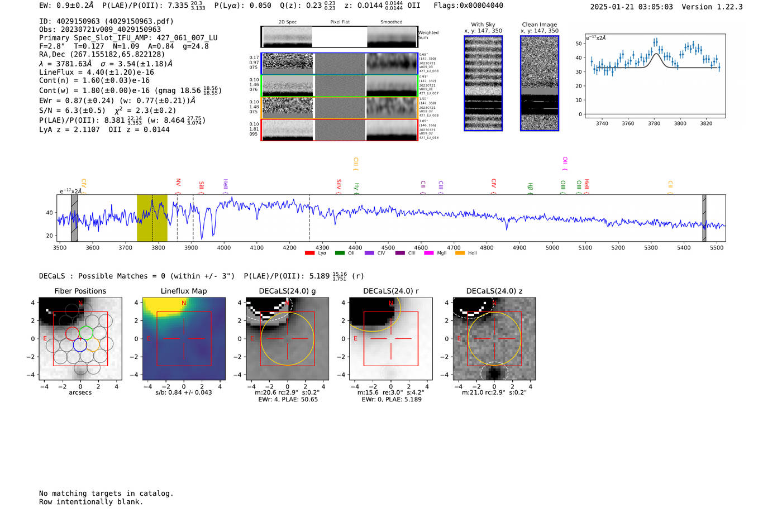The width and height of the screenshot is (782, 532).
Task: Click the "Flags:0x00004040" text in the header
Action: click(468, 6)
